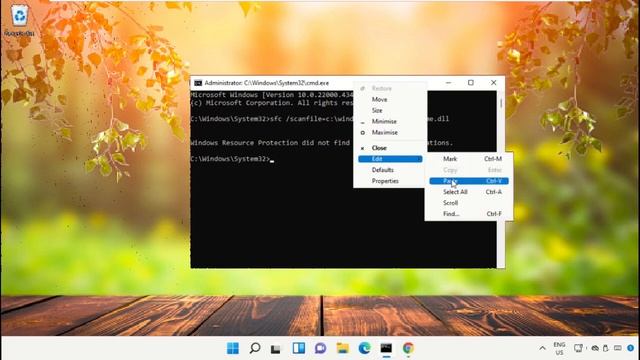Viewport: 640px width, 360px height.
Task: Show hidden tray icons chevron
Action: click(x=542, y=348)
